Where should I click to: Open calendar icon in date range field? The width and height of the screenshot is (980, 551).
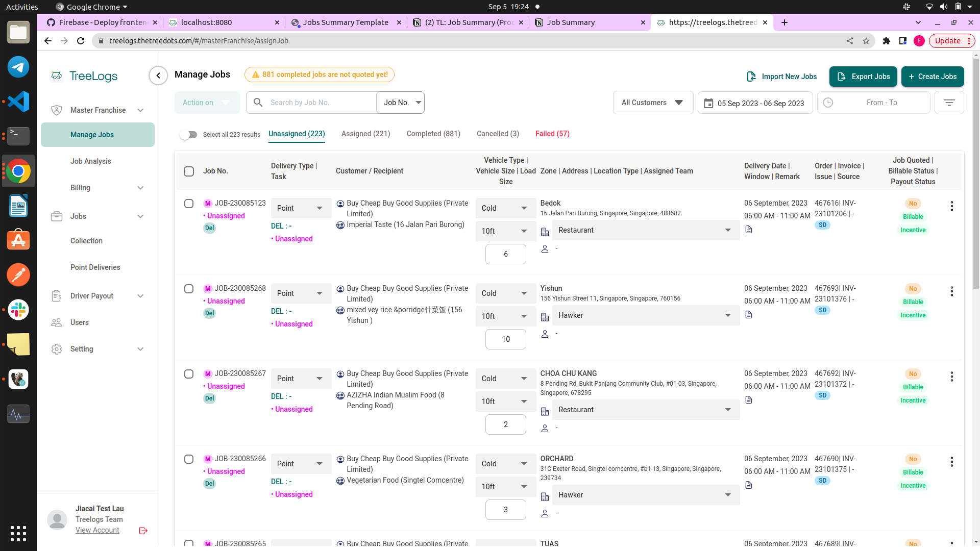coord(708,103)
